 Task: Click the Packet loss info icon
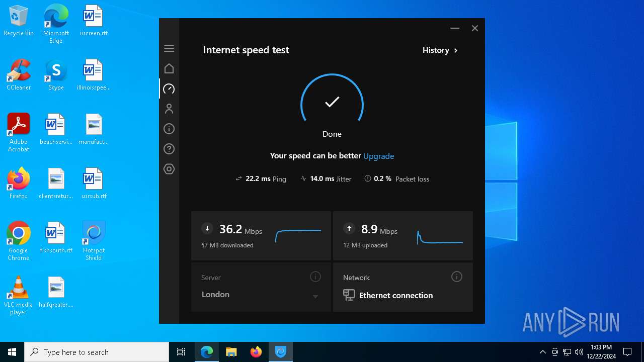tap(368, 178)
